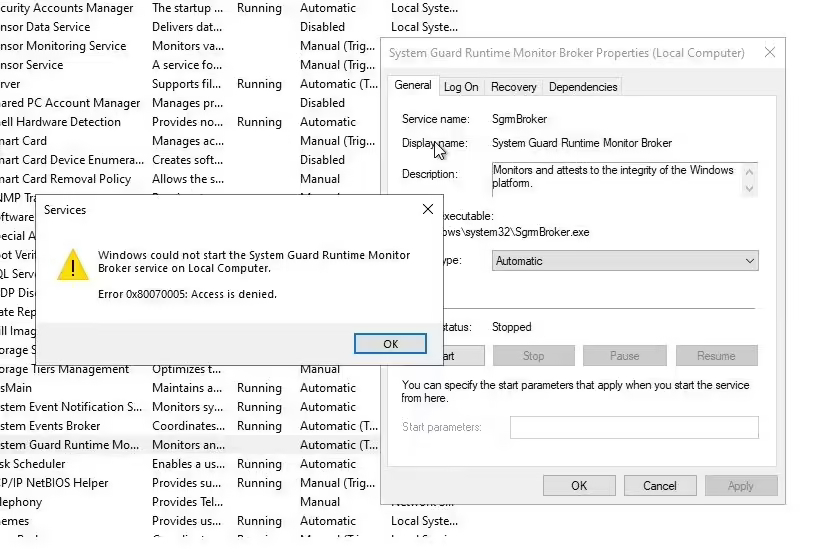Click the yellow warning icon in error dialog
The height and width of the screenshot is (556, 815).
(x=72, y=264)
